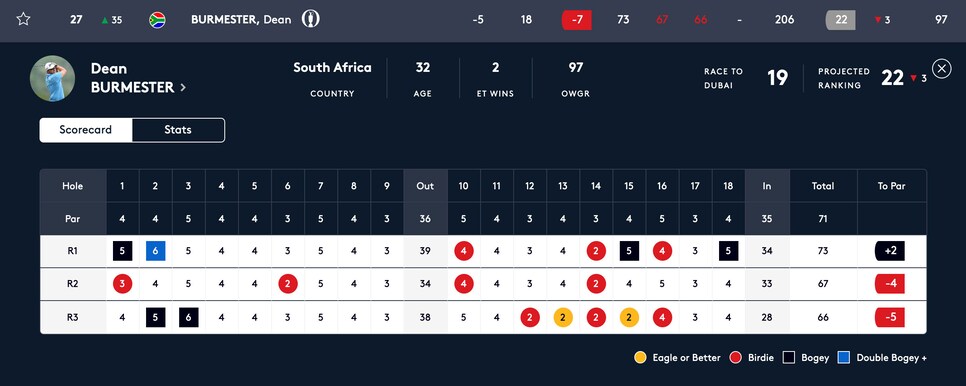Click the Double Bogey + legend swatch
966x386 pixels.
coord(844,358)
